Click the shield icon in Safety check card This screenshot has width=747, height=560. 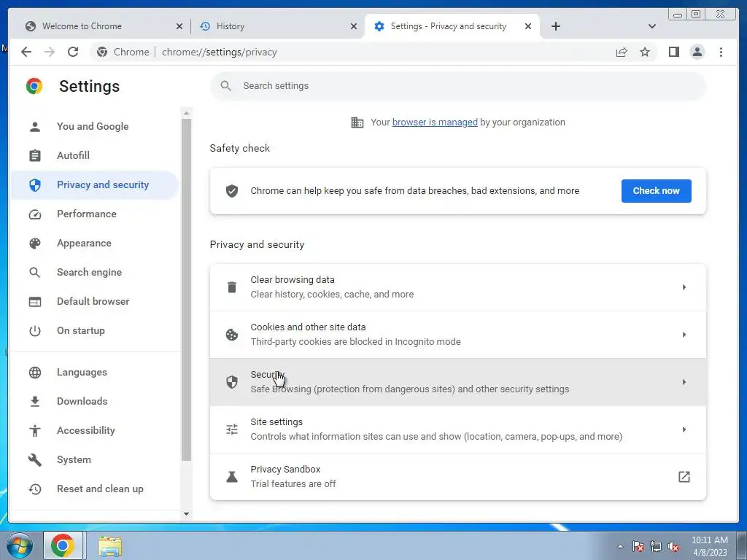[x=232, y=191]
